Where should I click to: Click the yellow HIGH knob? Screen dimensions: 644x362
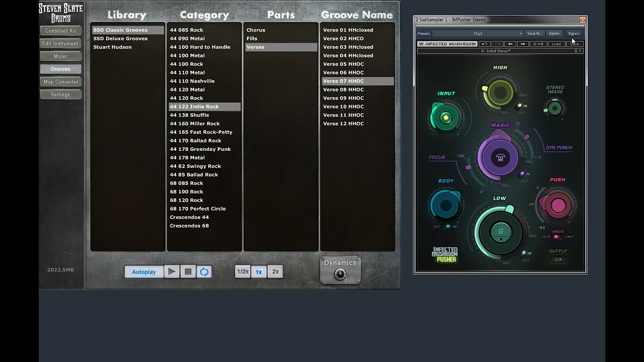coord(500,93)
